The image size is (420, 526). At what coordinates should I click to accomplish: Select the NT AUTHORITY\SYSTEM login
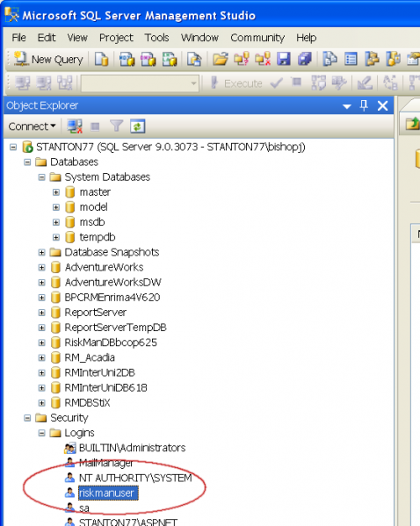point(135,478)
